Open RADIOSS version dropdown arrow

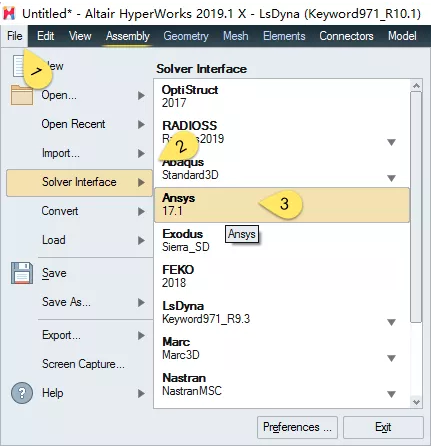click(391, 142)
